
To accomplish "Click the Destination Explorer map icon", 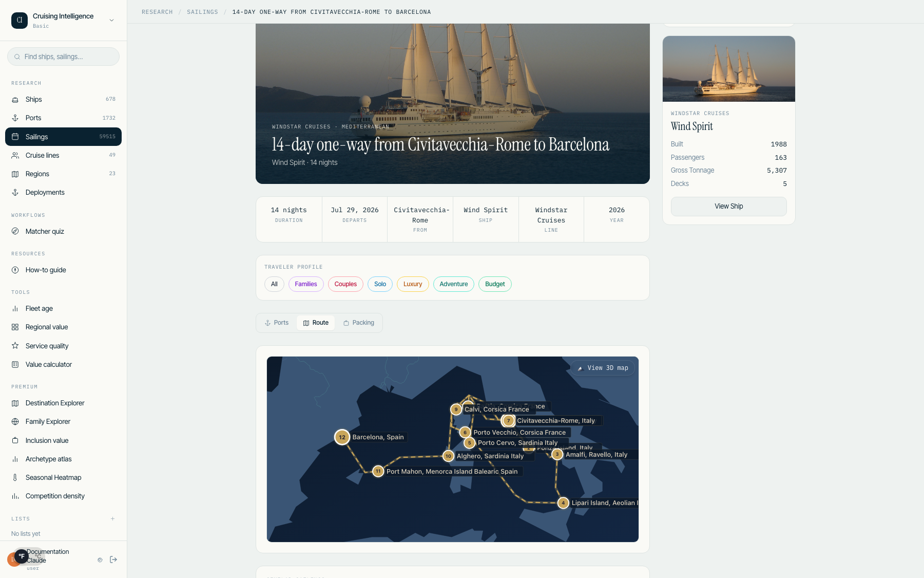I will [15, 403].
